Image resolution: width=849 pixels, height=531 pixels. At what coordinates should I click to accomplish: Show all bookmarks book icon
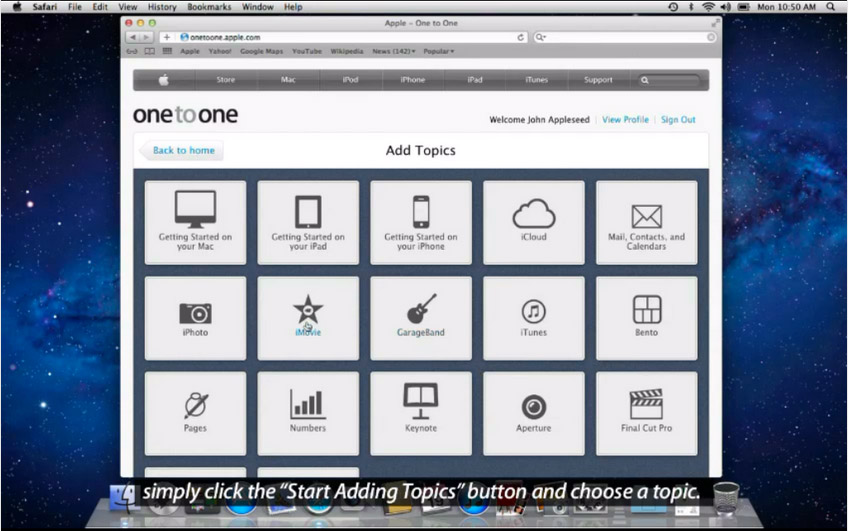point(149,51)
